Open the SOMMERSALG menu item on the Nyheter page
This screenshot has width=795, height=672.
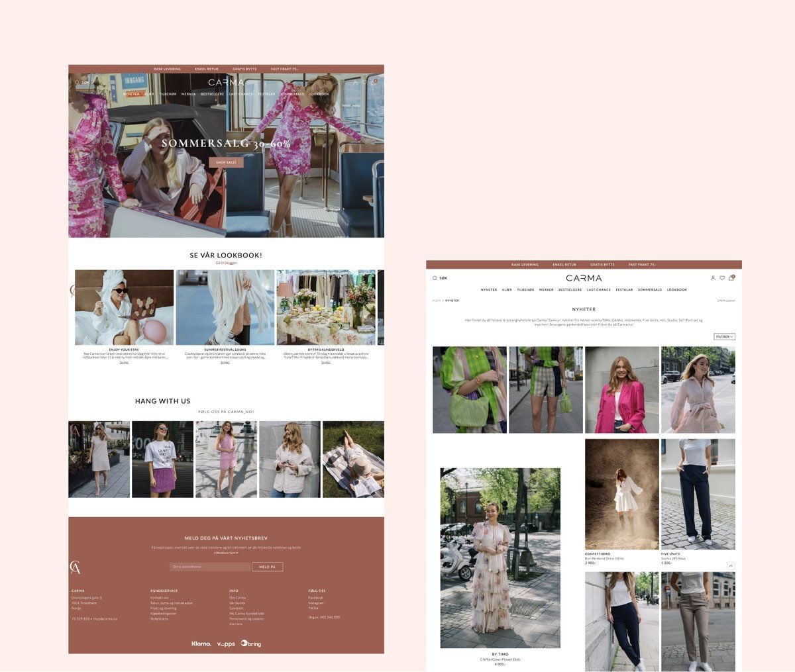[650, 290]
